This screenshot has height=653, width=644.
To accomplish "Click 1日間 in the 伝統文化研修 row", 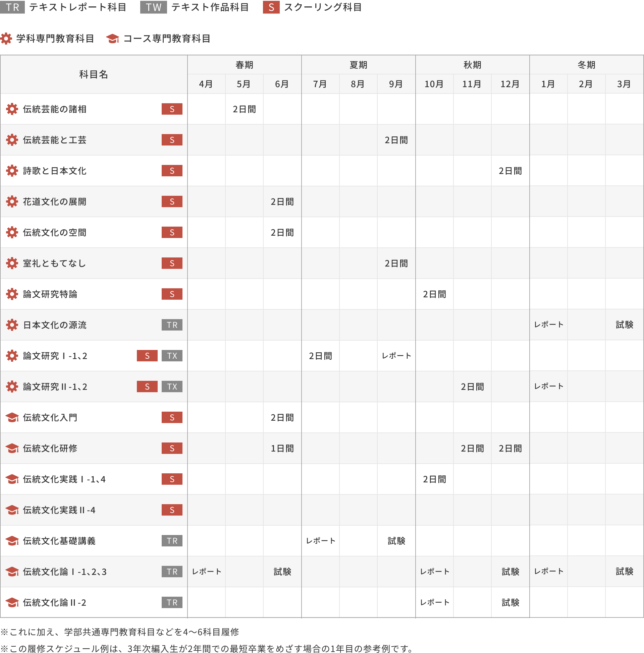I will click(282, 448).
